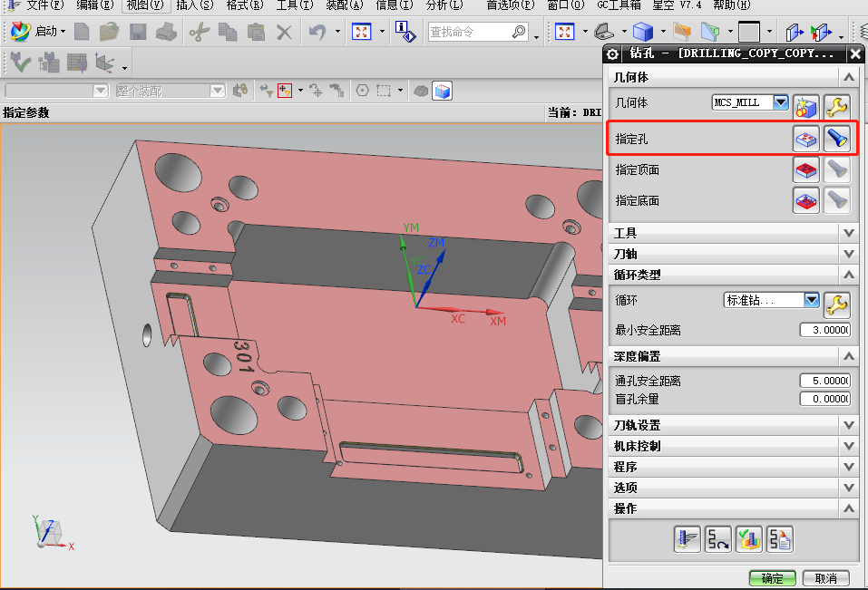Click the 取消 button

click(x=825, y=578)
